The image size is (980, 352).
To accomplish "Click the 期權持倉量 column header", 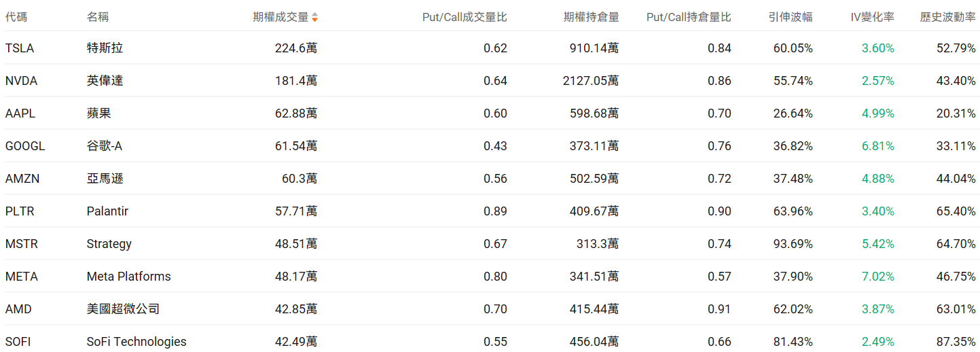I will [x=591, y=17].
